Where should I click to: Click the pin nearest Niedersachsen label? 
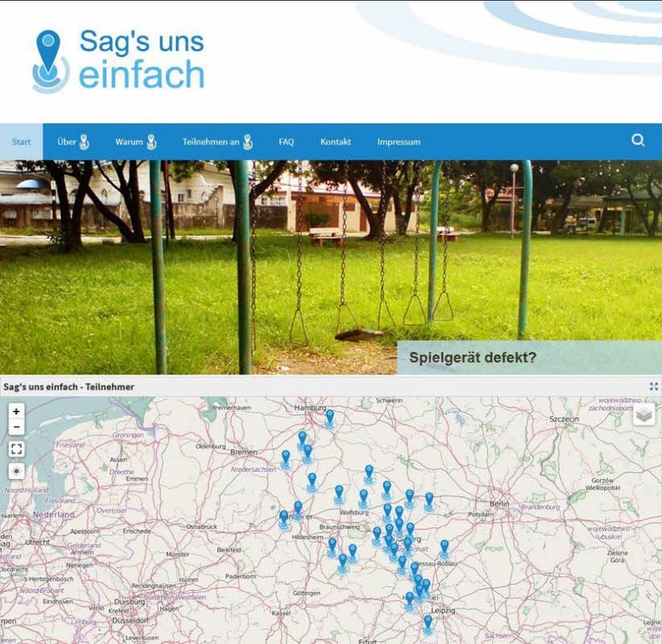point(286,459)
